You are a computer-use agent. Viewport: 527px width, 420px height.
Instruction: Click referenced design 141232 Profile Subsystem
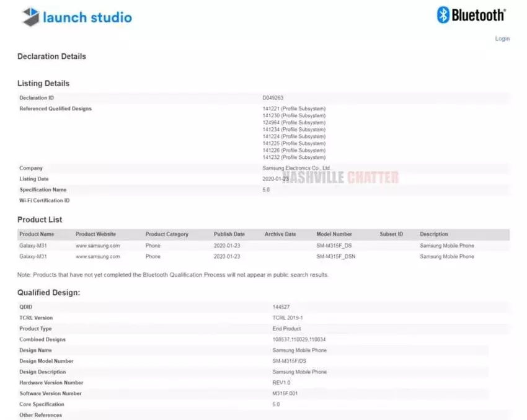pyautogui.click(x=293, y=158)
